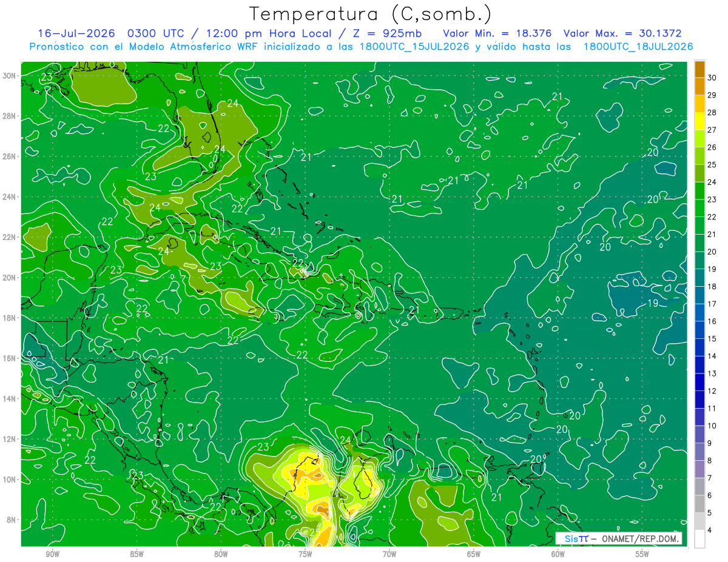Viewport: 728px width, 562px height.
Task: Click the "25" contour label on the map
Action: coord(314,532)
